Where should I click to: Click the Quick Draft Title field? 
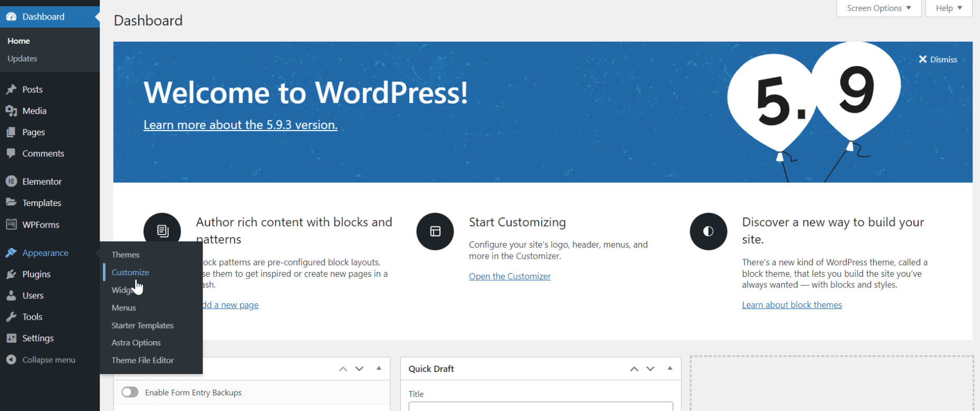[x=541, y=406]
